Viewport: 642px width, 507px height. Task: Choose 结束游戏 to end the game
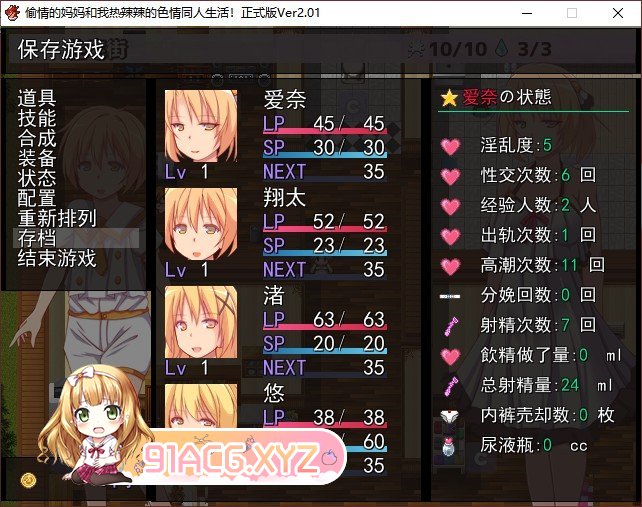click(57, 258)
